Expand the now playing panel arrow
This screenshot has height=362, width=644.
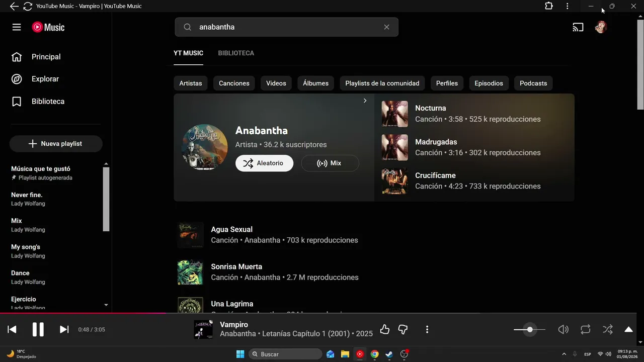tap(628, 329)
